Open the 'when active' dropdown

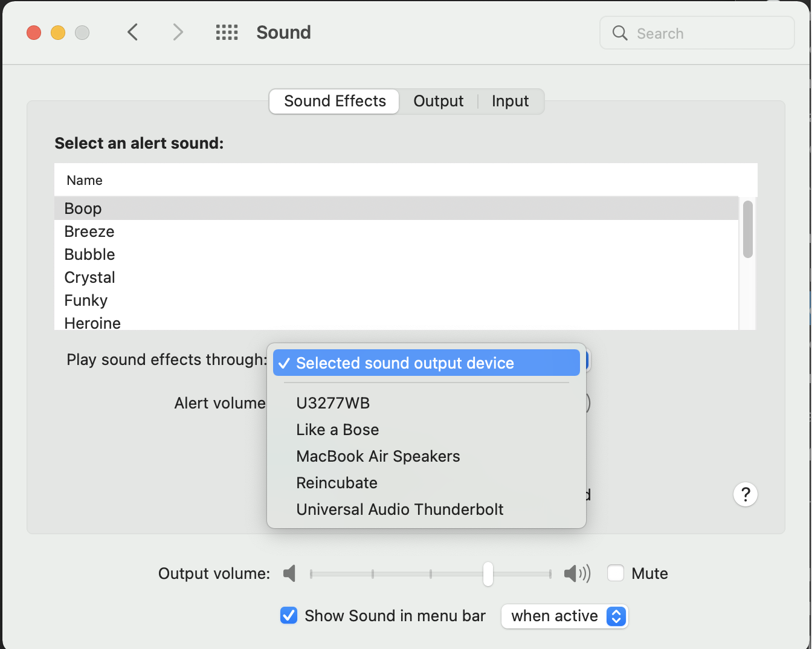click(565, 616)
